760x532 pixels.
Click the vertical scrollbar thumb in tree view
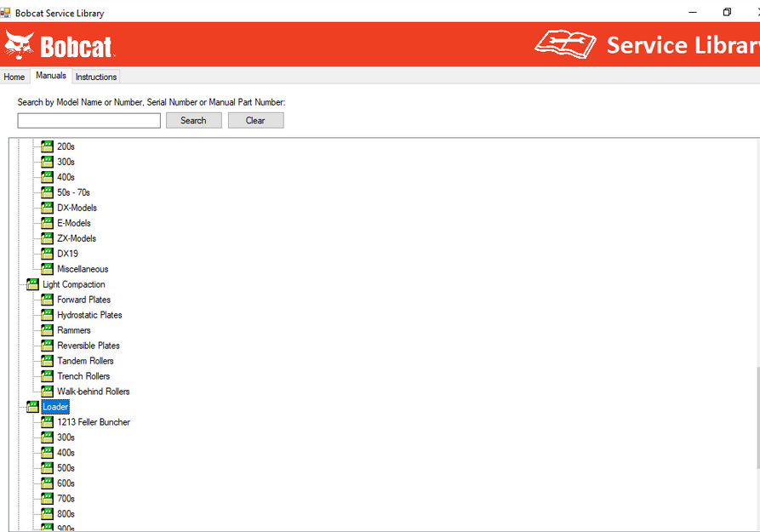tap(757, 418)
